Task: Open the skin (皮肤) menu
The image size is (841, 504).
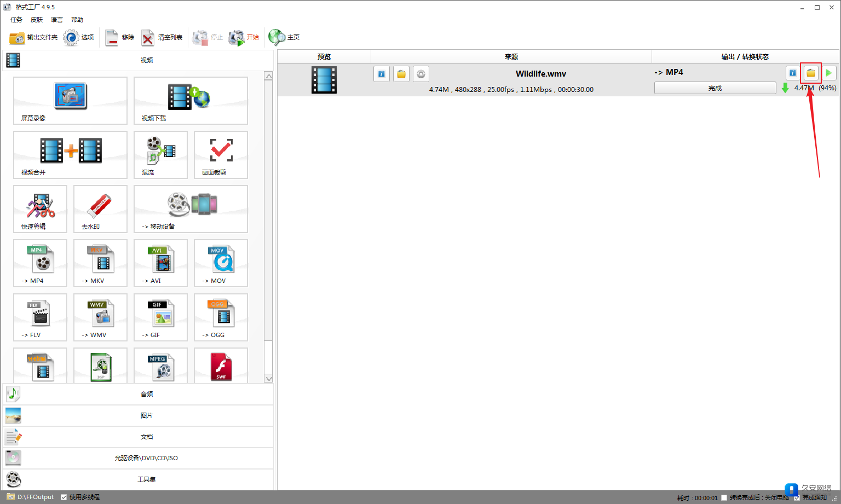Action: tap(37, 20)
